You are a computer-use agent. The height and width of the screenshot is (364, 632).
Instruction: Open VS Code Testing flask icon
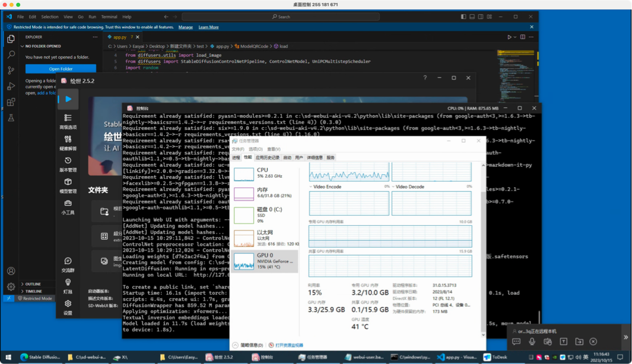coord(11,117)
